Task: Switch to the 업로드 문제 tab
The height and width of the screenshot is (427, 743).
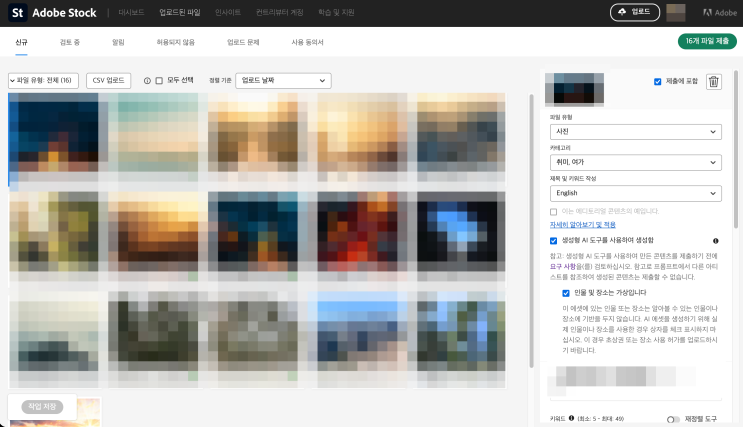Action: 243,42
